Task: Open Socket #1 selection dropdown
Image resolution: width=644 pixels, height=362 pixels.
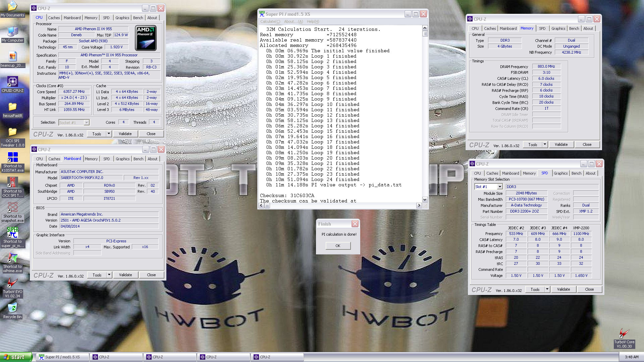Action: (87, 122)
